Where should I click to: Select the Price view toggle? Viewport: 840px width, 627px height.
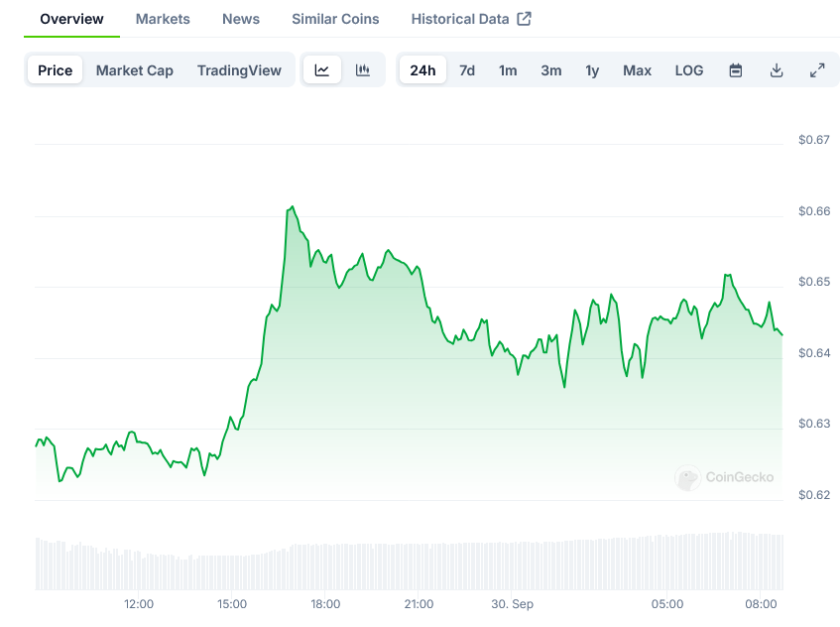[x=56, y=70]
